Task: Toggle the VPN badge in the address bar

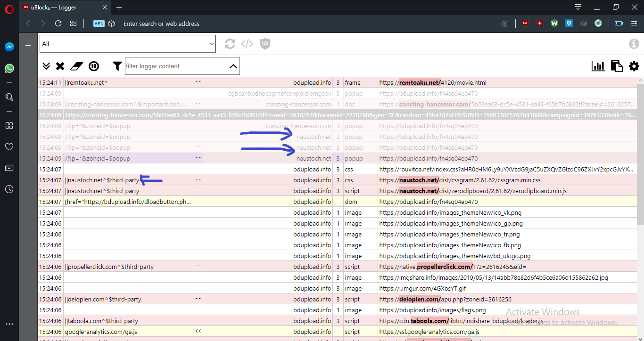Action: pyautogui.click(x=99, y=23)
